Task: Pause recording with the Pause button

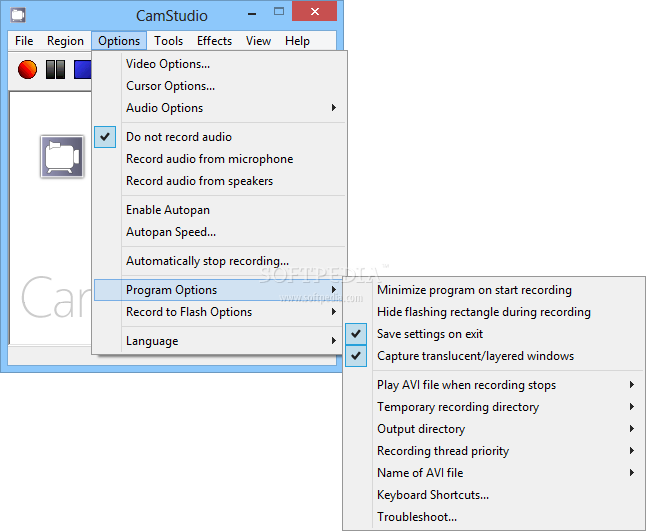Action: point(55,69)
